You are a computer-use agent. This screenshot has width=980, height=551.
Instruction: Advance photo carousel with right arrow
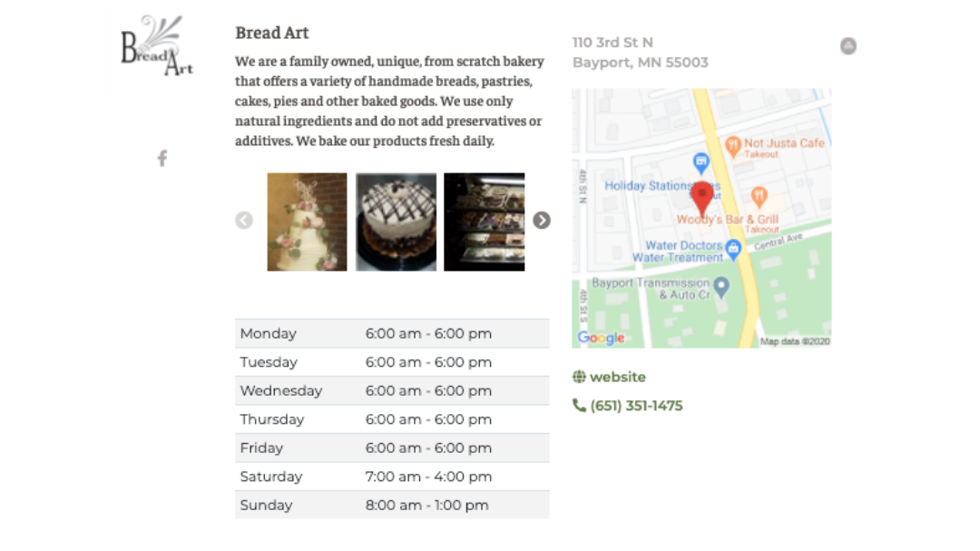point(541,221)
